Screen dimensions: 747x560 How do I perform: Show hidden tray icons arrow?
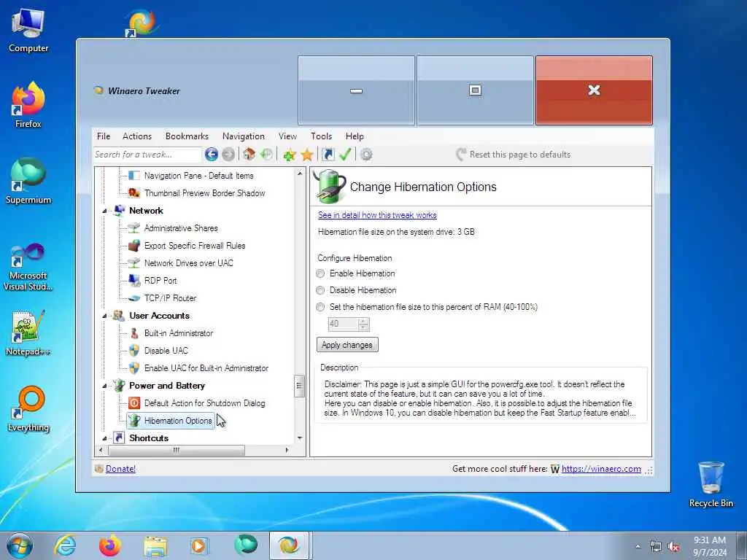(x=638, y=547)
